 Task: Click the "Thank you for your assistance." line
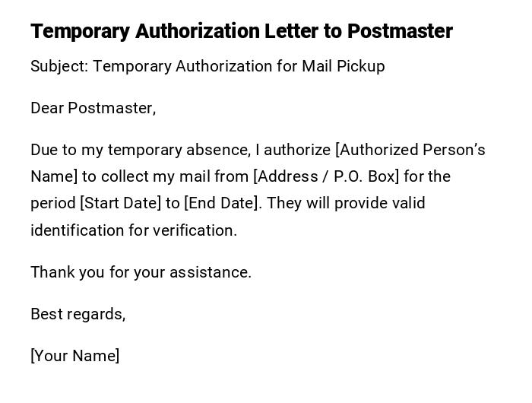[x=141, y=272]
